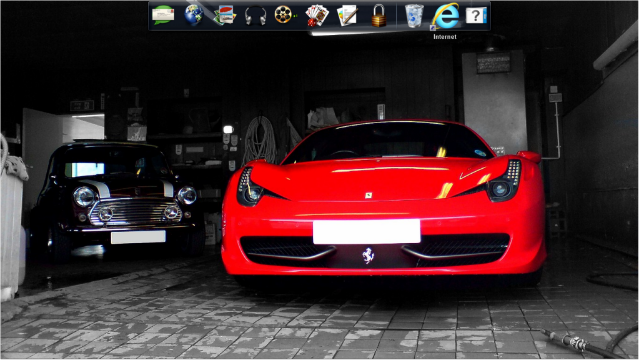Open the photos stack dock icon
The image size is (639, 360).
(225, 15)
